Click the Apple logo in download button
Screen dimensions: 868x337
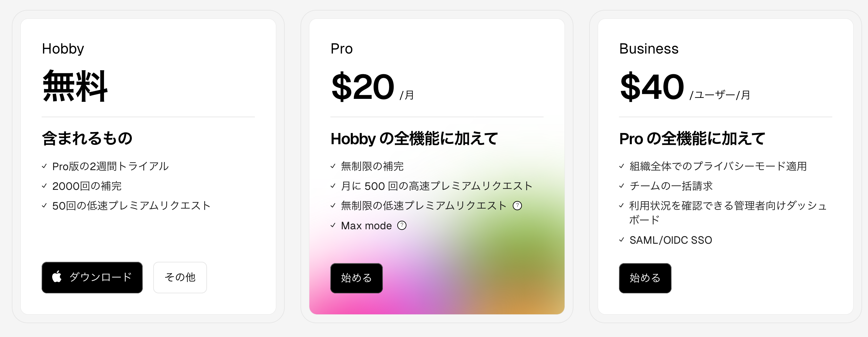pos(57,277)
